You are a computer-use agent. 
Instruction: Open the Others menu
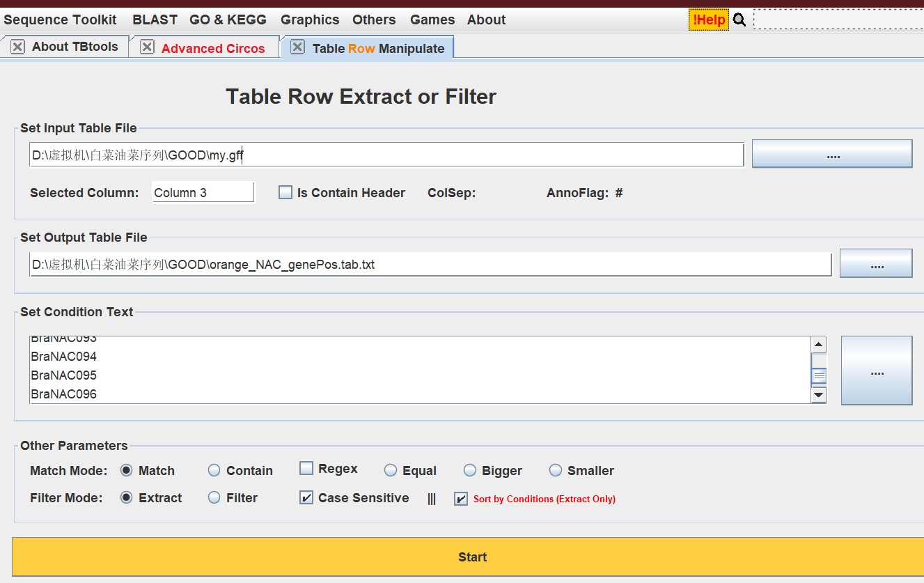tap(374, 20)
